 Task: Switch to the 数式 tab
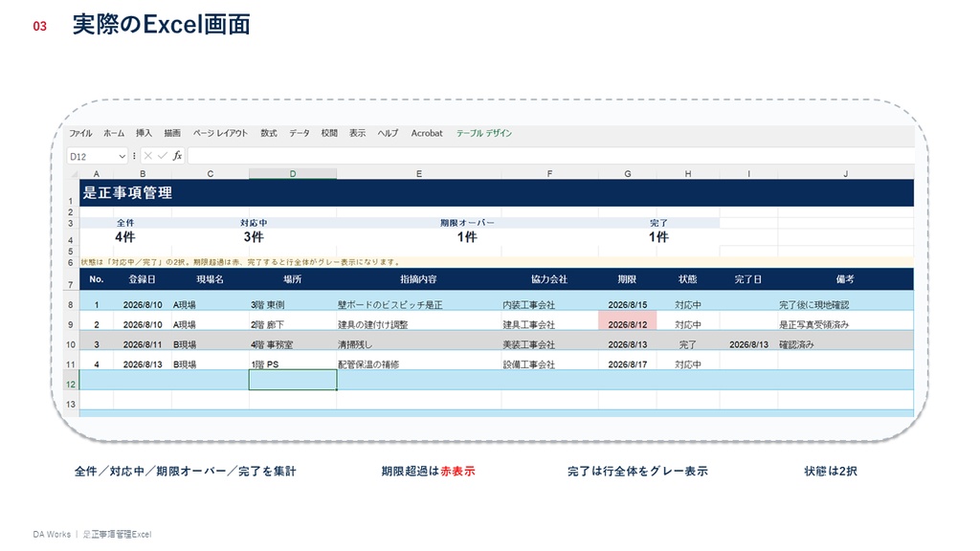coord(269,133)
